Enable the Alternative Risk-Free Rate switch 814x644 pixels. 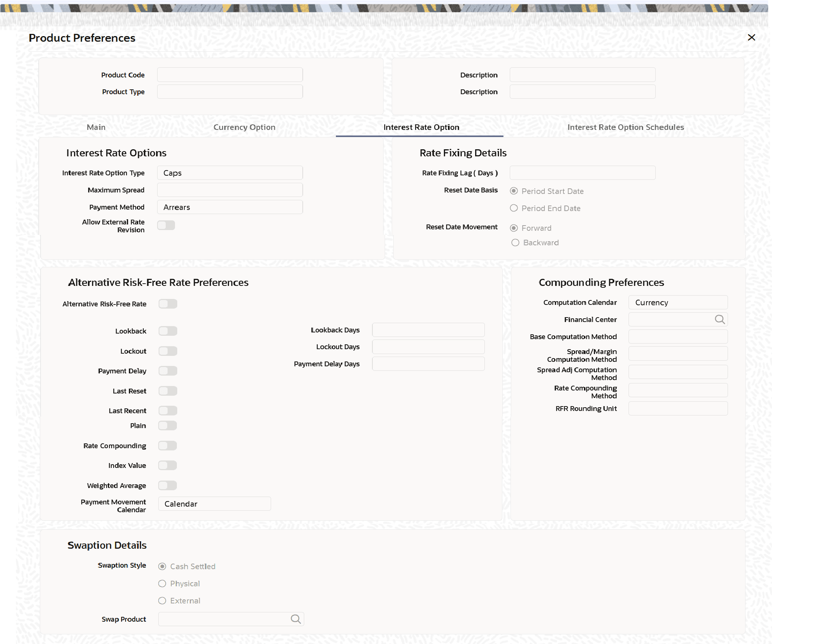pos(168,304)
